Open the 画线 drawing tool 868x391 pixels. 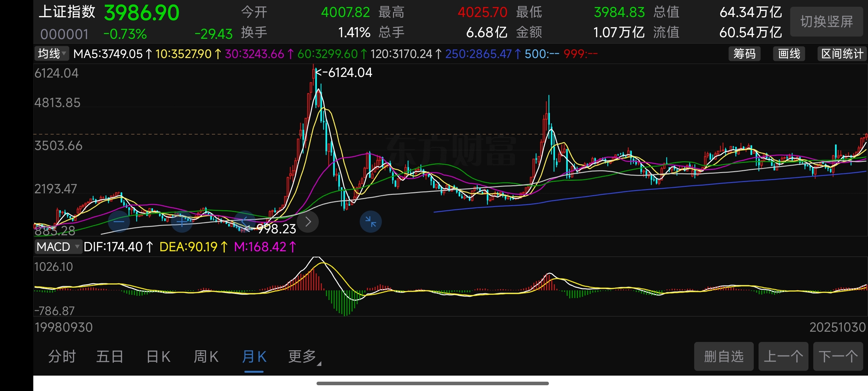[x=789, y=54]
